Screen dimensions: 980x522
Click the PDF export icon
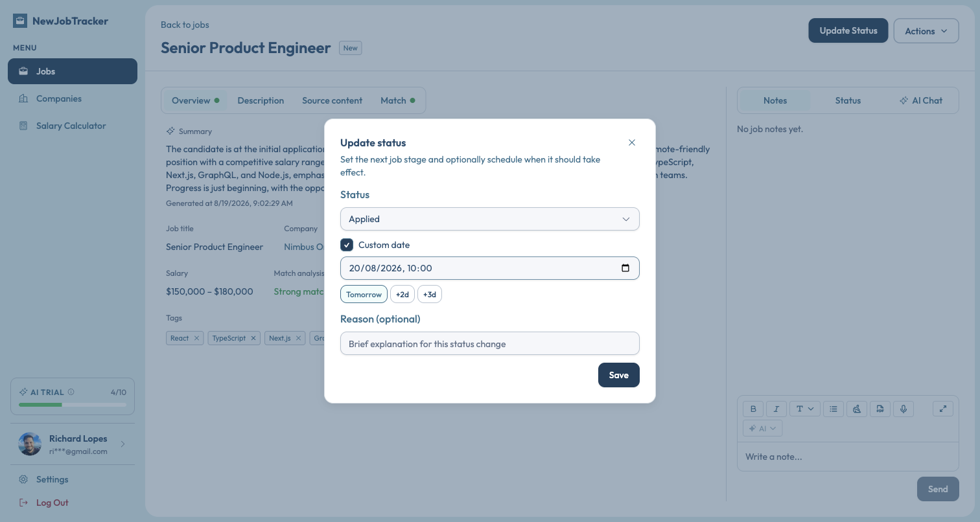pyautogui.click(x=880, y=409)
